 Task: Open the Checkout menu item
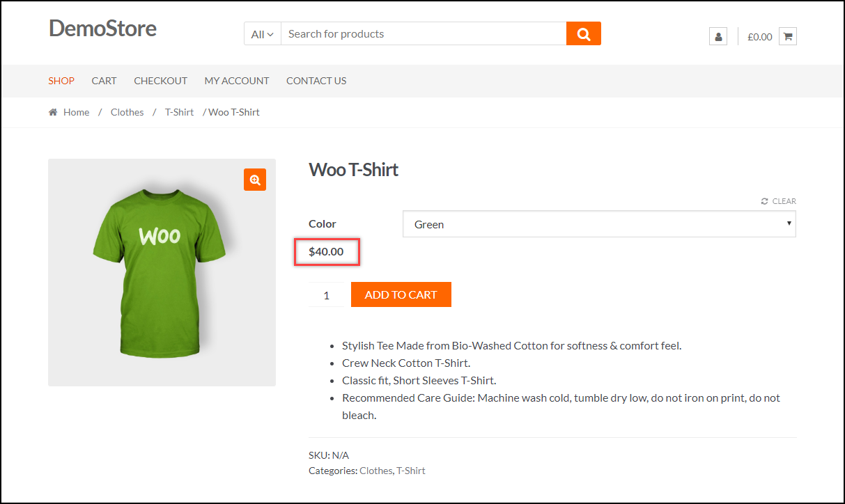(160, 81)
